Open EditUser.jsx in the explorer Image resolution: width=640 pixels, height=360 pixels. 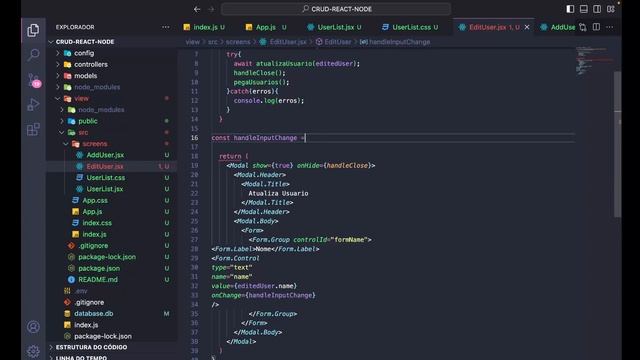click(x=104, y=167)
